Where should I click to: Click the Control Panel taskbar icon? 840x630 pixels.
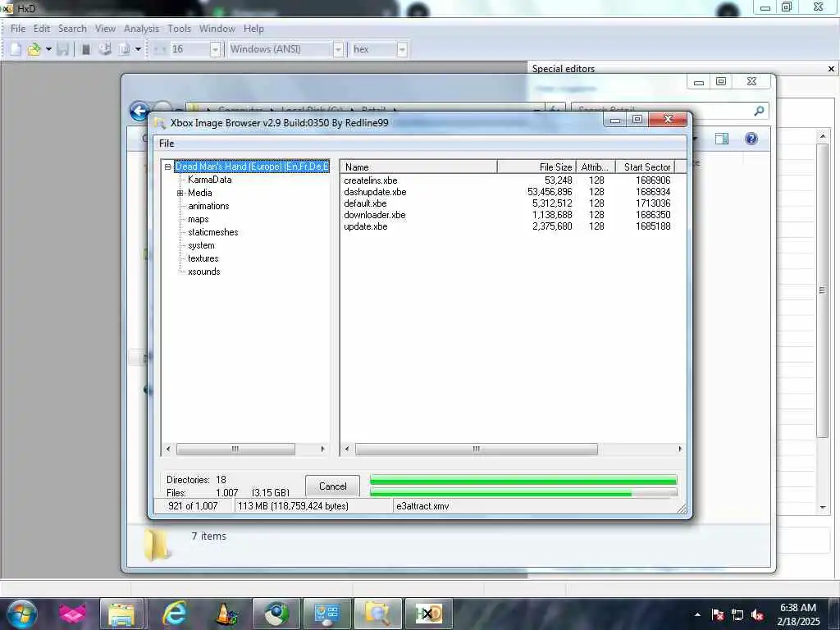click(326, 614)
